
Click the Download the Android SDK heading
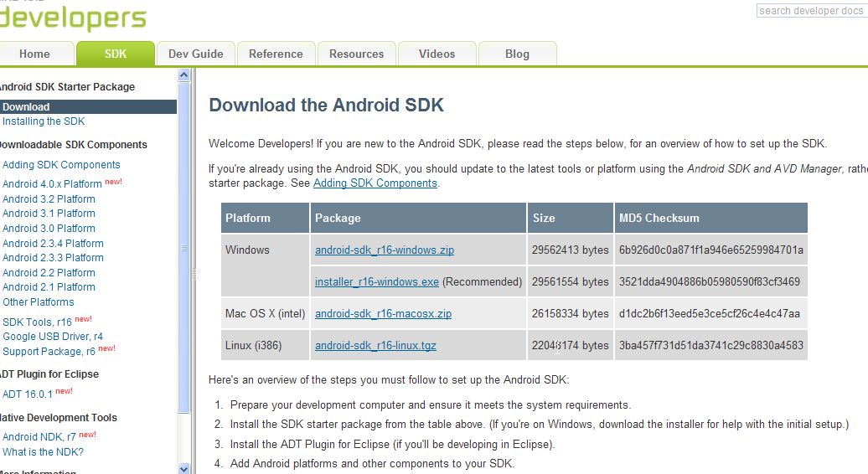326,105
